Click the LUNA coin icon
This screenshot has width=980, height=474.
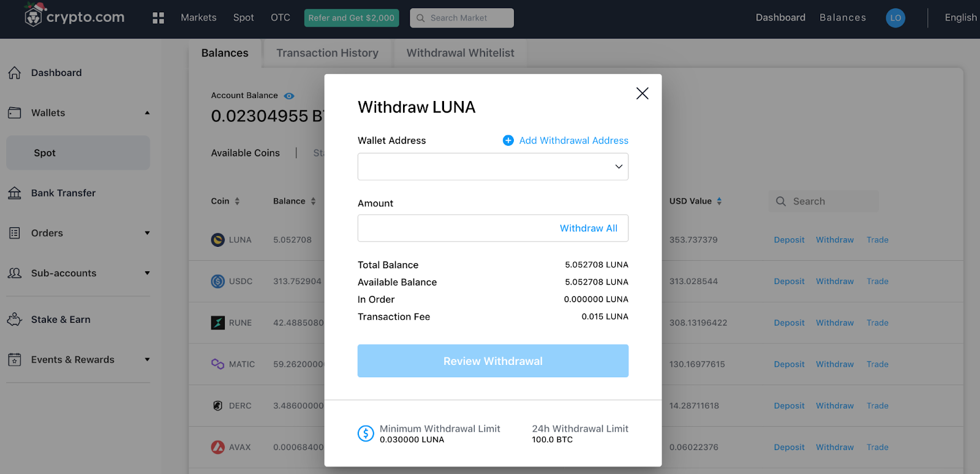coord(218,240)
